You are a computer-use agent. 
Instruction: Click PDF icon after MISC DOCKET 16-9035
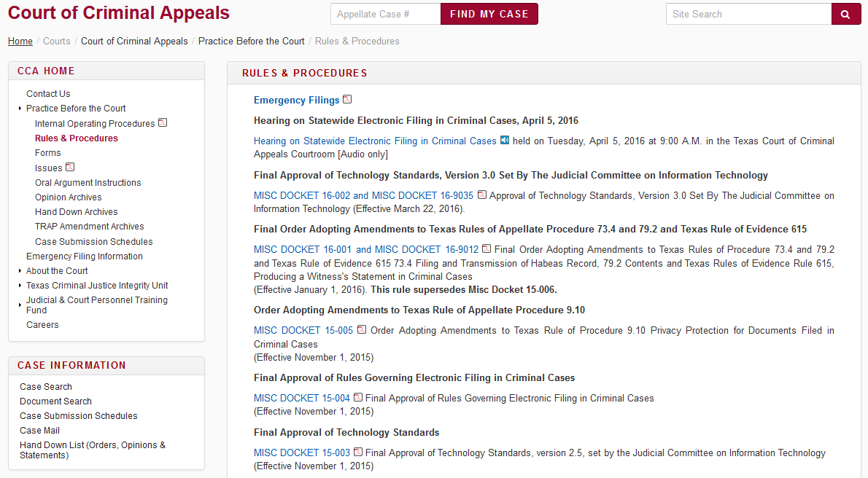(x=481, y=195)
